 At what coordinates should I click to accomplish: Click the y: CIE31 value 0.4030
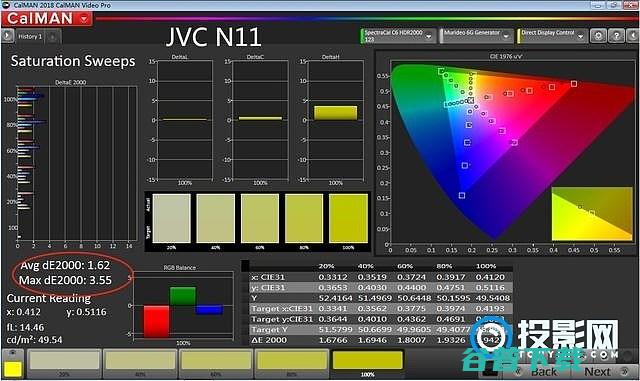point(372,287)
